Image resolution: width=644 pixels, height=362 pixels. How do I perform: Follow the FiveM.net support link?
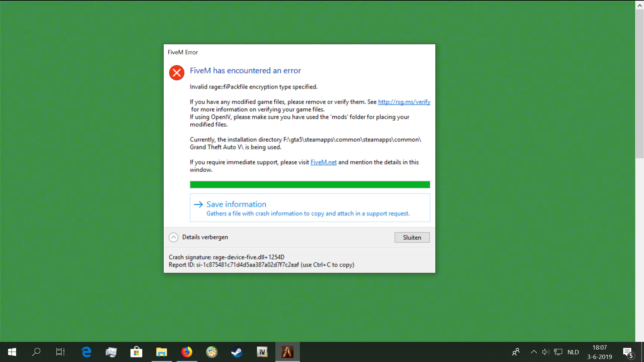click(x=323, y=162)
